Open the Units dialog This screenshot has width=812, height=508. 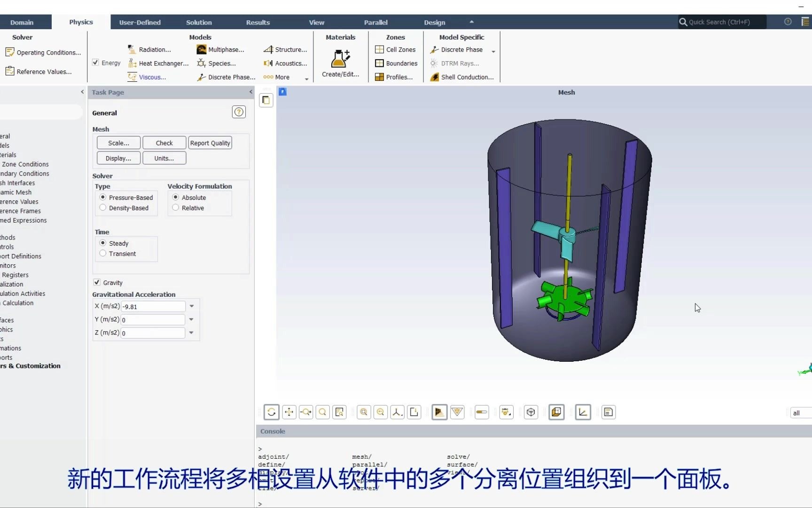(164, 158)
